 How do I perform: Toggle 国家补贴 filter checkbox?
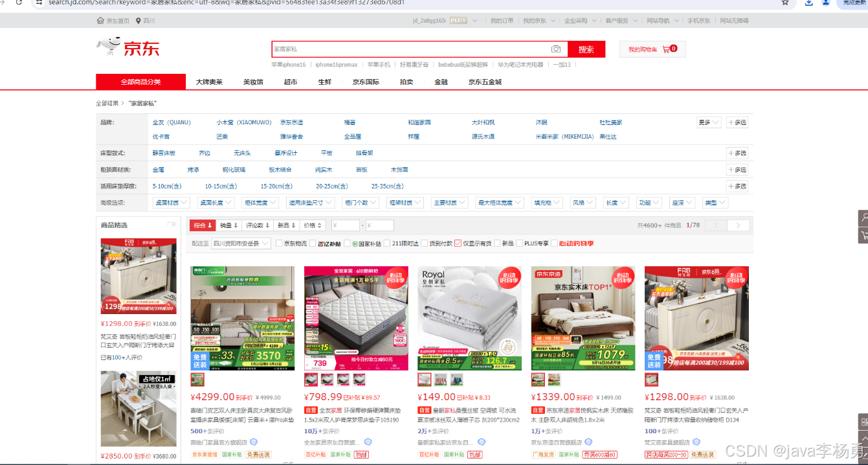pyautogui.click(x=346, y=244)
